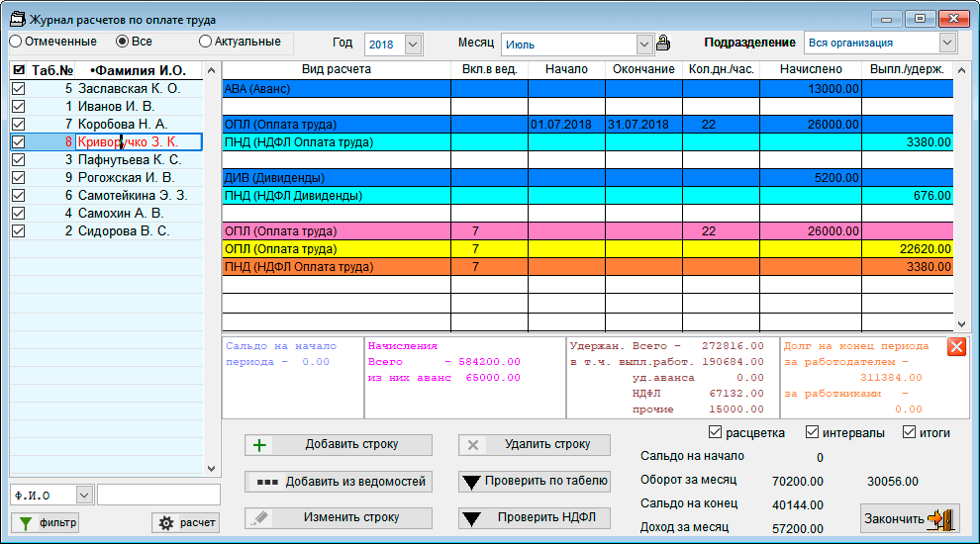Click the Начислено column header

click(811, 69)
